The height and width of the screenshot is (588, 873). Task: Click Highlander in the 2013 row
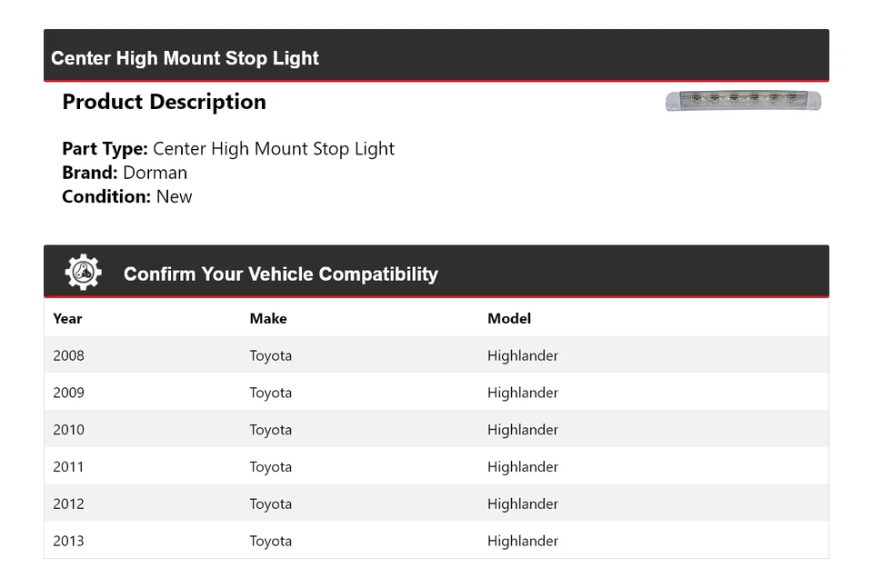click(x=523, y=541)
